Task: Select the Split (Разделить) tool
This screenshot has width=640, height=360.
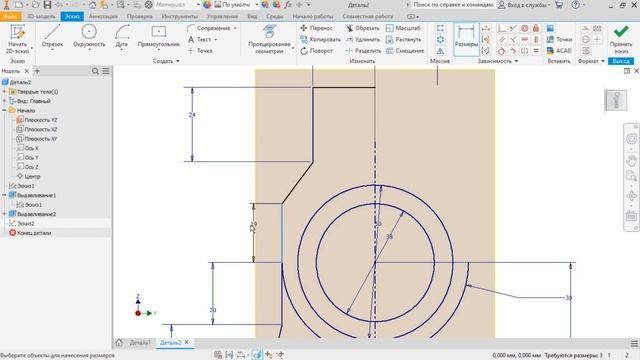Action: [x=363, y=51]
